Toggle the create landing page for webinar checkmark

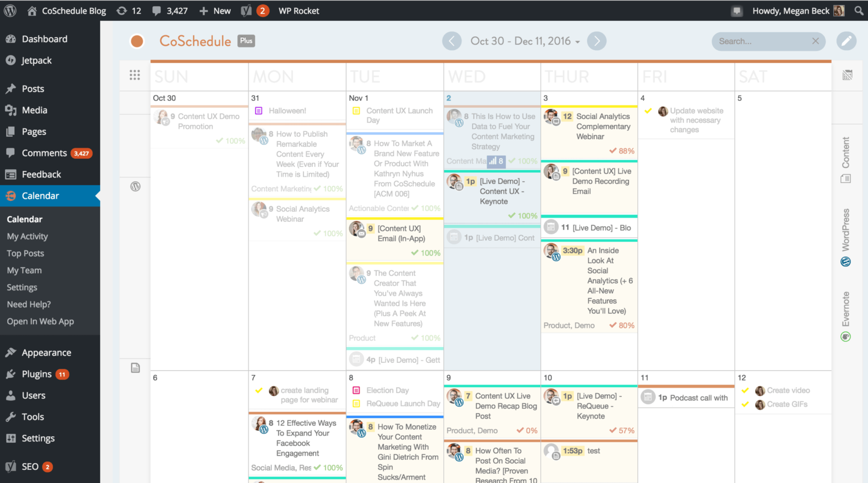click(x=259, y=391)
